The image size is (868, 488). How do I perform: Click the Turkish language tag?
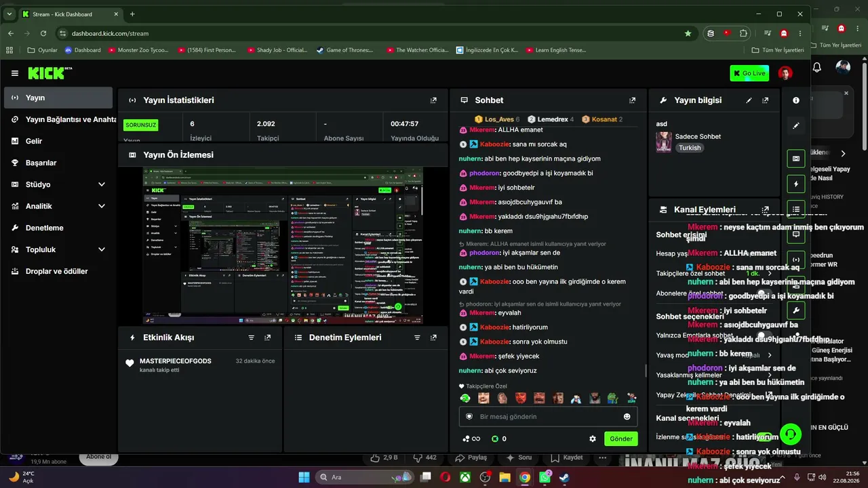click(690, 148)
